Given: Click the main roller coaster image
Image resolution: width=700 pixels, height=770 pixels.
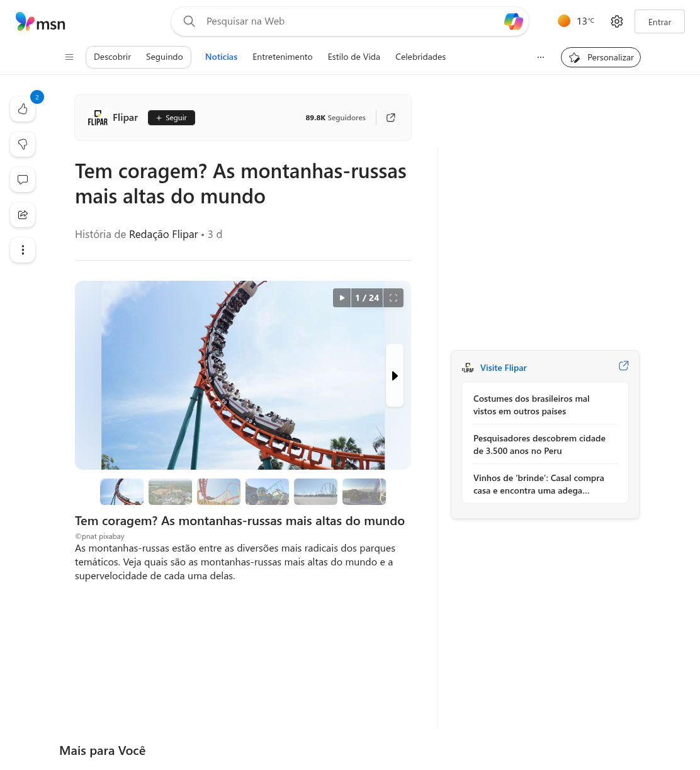Looking at the screenshot, I should pos(243,375).
